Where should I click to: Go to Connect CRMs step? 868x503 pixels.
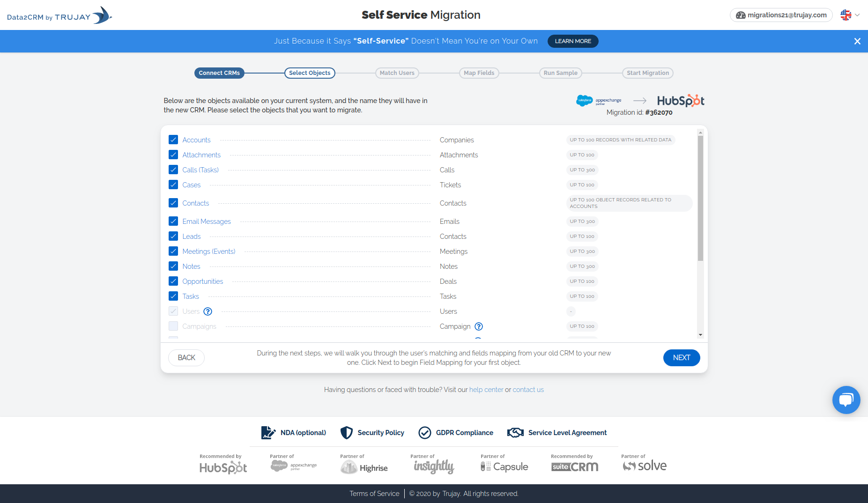(219, 73)
